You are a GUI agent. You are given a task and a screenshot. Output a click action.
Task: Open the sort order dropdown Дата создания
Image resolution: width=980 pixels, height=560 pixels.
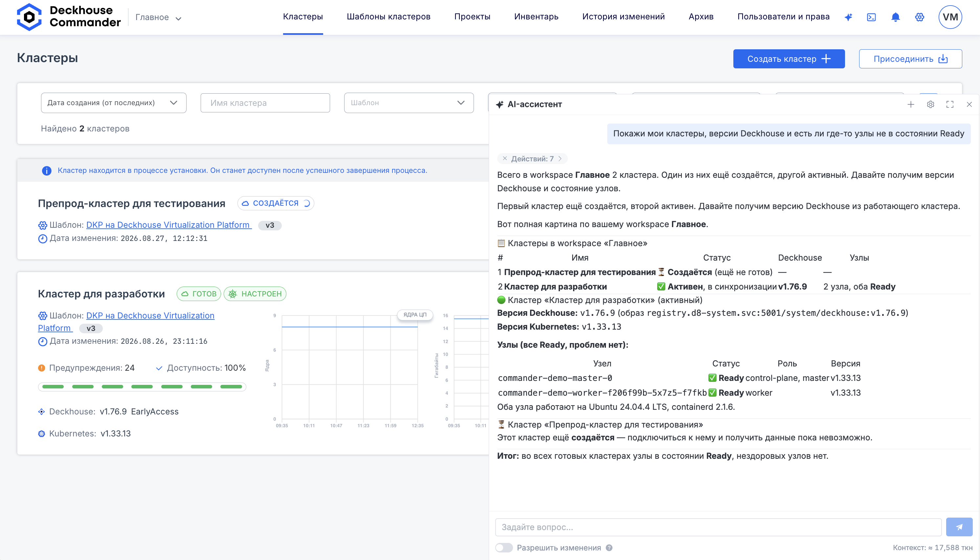pyautogui.click(x=114, y=103)
